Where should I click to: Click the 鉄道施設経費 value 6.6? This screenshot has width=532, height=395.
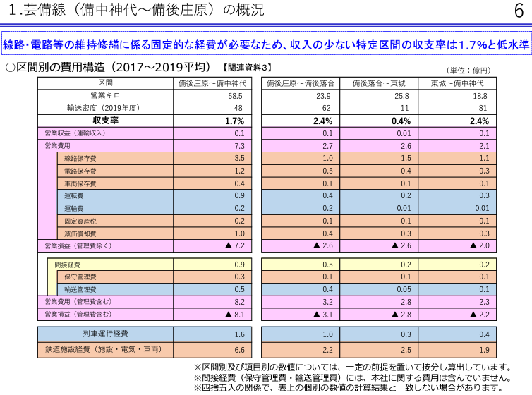pos(239,350)
